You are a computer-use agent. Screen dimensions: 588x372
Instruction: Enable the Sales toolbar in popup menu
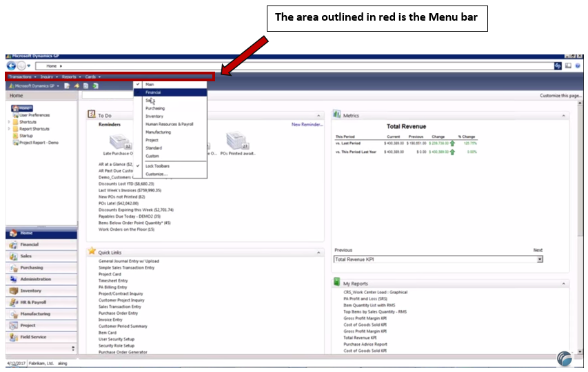(170, 101)
